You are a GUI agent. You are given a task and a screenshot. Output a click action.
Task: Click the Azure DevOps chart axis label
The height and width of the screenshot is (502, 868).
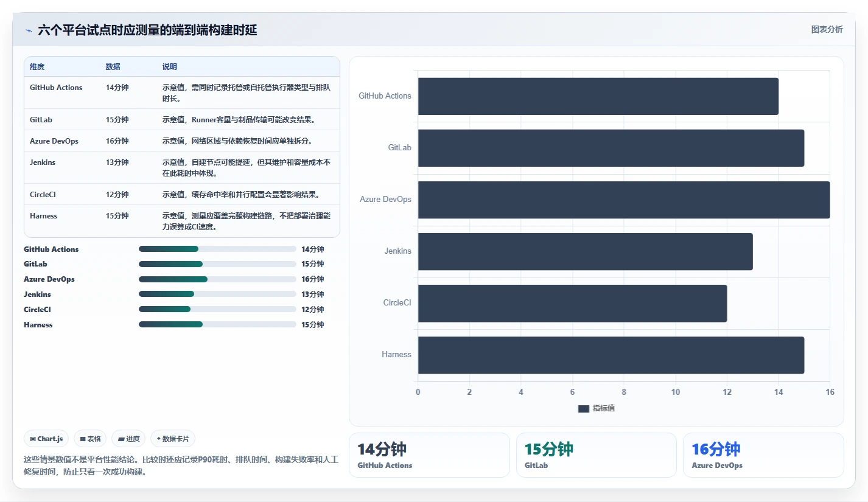(x=385, y=200)
